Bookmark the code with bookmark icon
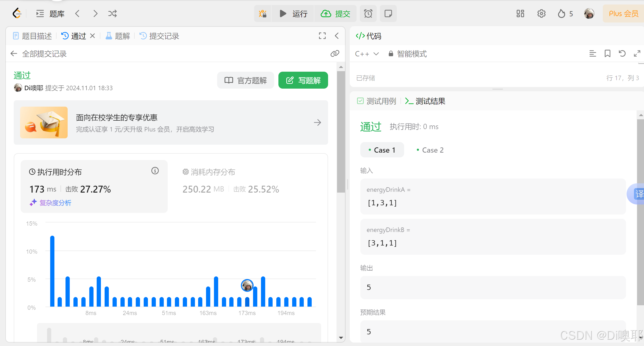This screenshot has width=644, height=346. (607, 54)
